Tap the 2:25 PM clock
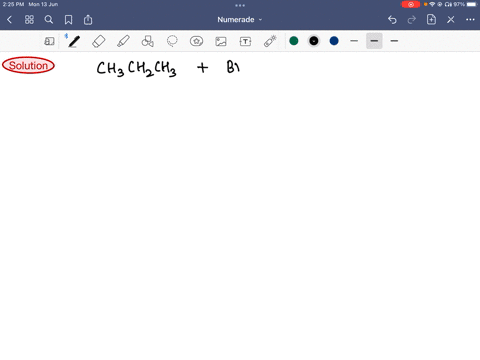This screenshot has width=480, height=360. [x=13, y=4]
